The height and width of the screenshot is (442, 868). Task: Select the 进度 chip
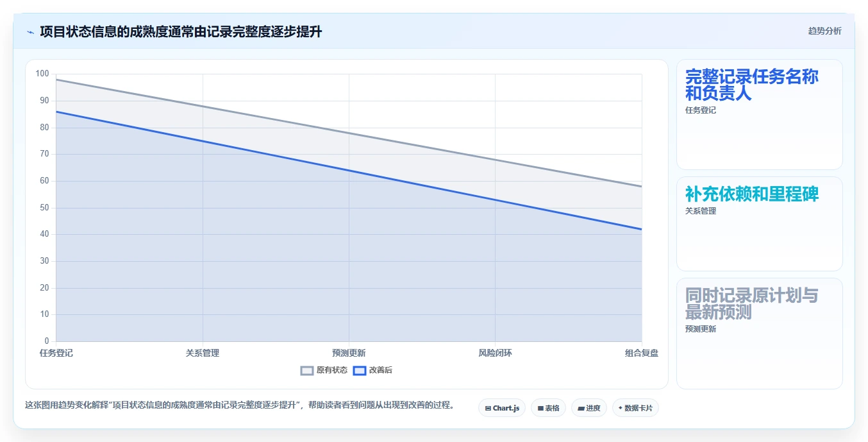588,408
